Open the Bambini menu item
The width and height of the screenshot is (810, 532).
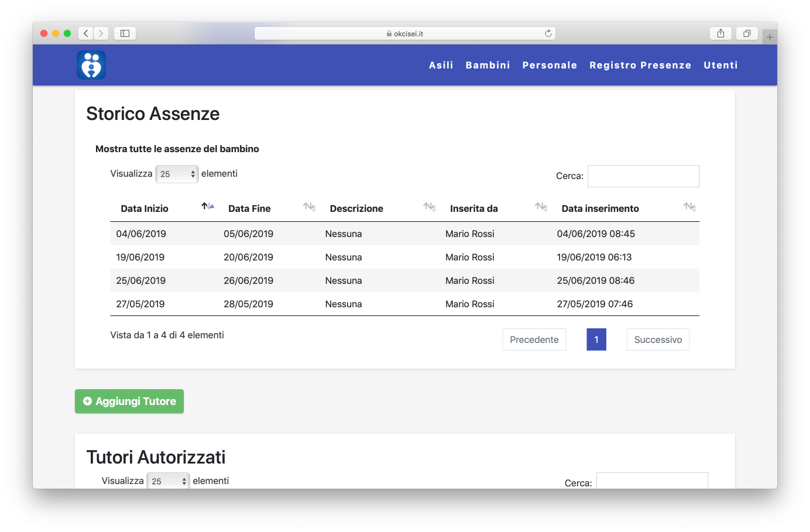pos(488,66)
